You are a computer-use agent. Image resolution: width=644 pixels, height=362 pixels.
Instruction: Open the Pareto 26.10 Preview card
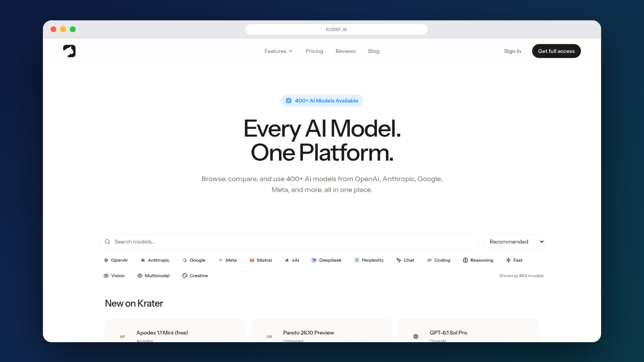point(322,331)
